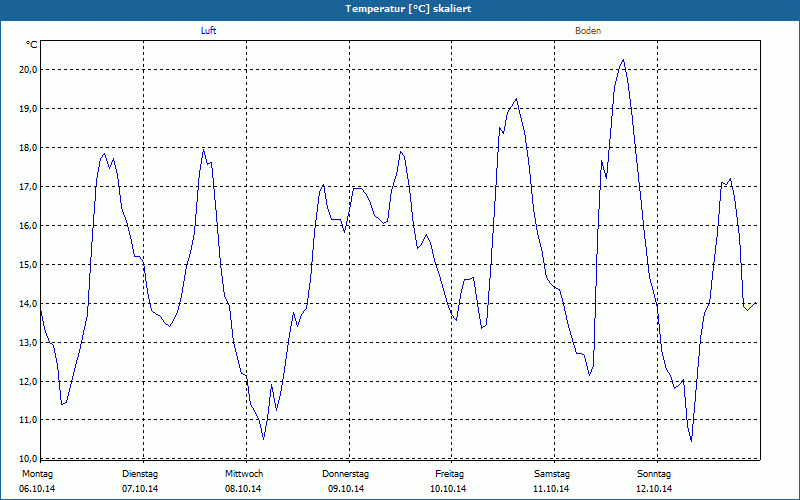
Task: Click the date '11.10.14'
Action: [551, 489]
